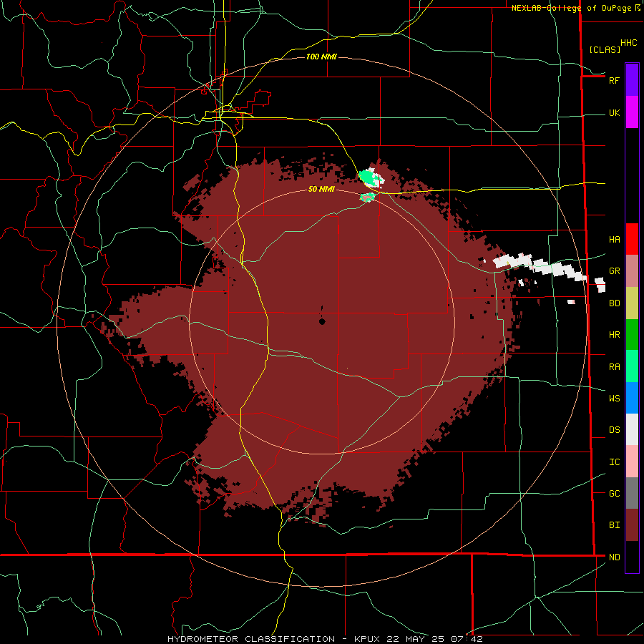Viewport: 644px width, 644px height.
Task: Click the 50 NMI range ring label
Action: coord(321,189)
